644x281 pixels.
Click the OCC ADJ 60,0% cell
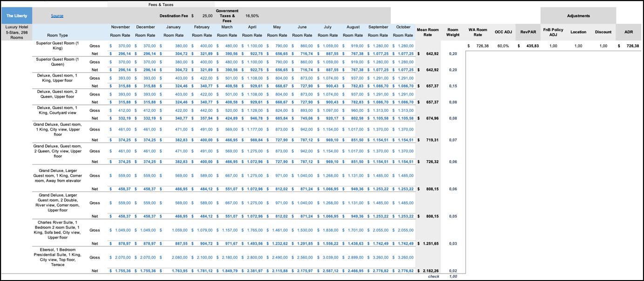coord(503,46)
